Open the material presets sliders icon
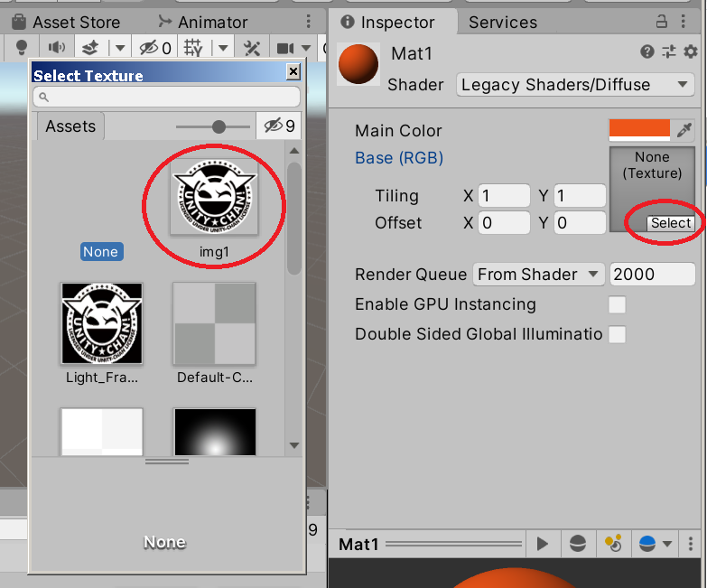This screenshot has width=707, height=588. (x=669, y=51)
